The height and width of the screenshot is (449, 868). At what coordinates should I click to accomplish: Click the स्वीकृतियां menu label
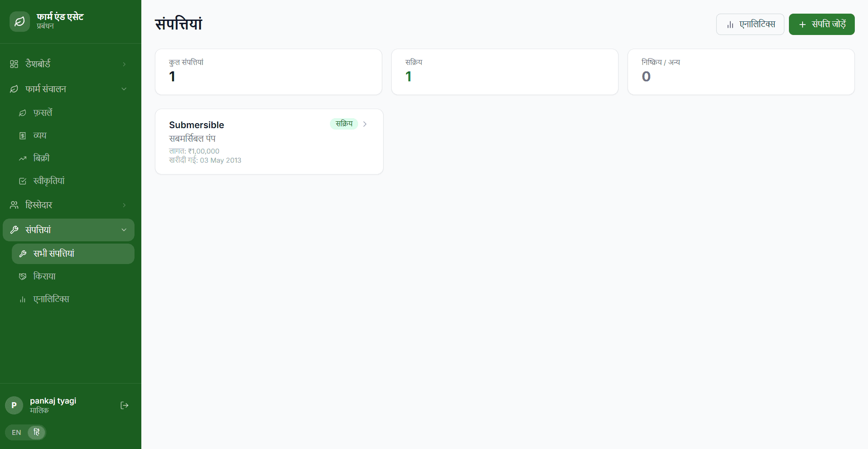click(x=49, y=181)
